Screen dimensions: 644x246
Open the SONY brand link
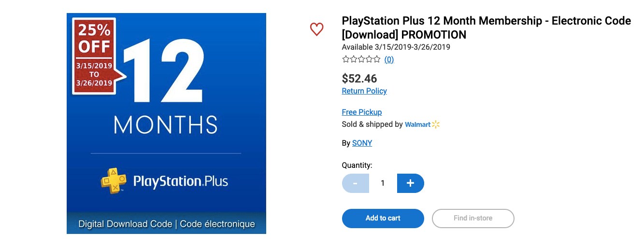pyautogui.click(x=362, y=143)
